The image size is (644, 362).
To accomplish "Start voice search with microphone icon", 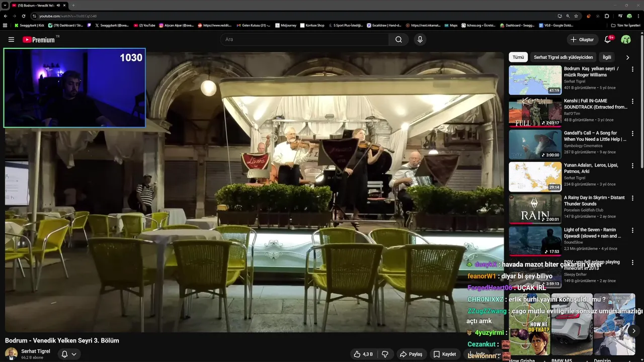I will tap(420, 40).
